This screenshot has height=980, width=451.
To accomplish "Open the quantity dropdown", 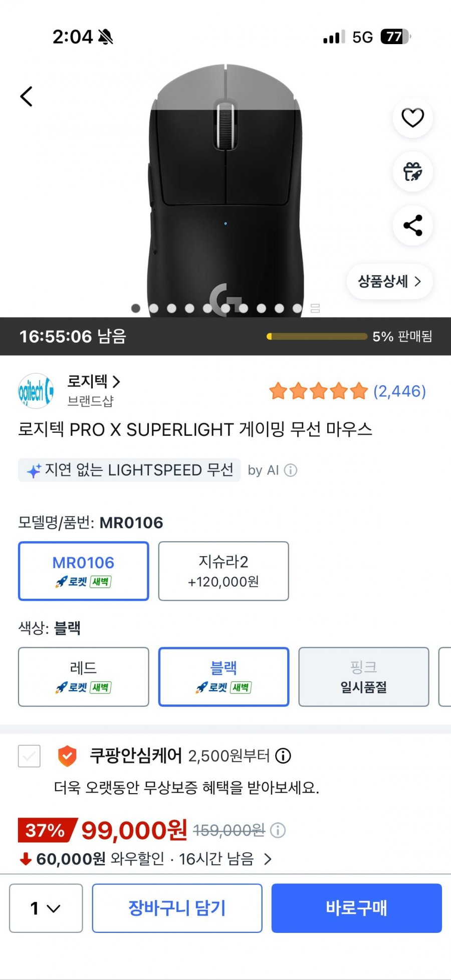I will (46, 908).
